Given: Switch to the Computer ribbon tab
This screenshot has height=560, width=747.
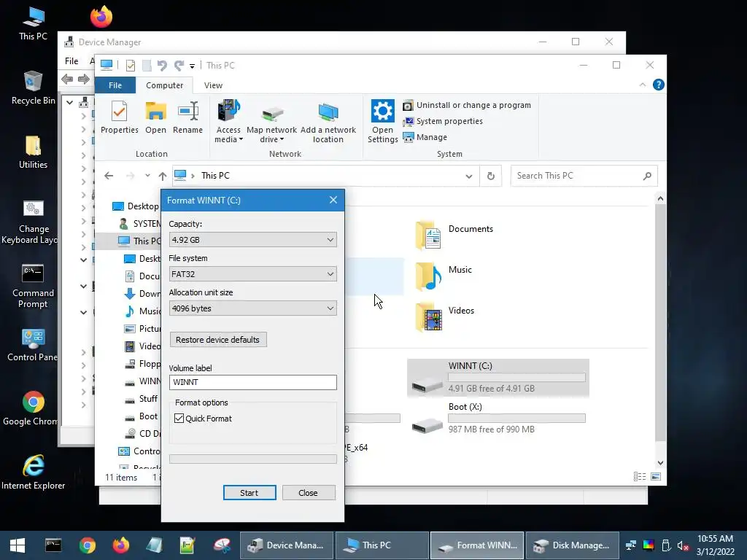Looking at the screenshot, I should click(164, 85).
